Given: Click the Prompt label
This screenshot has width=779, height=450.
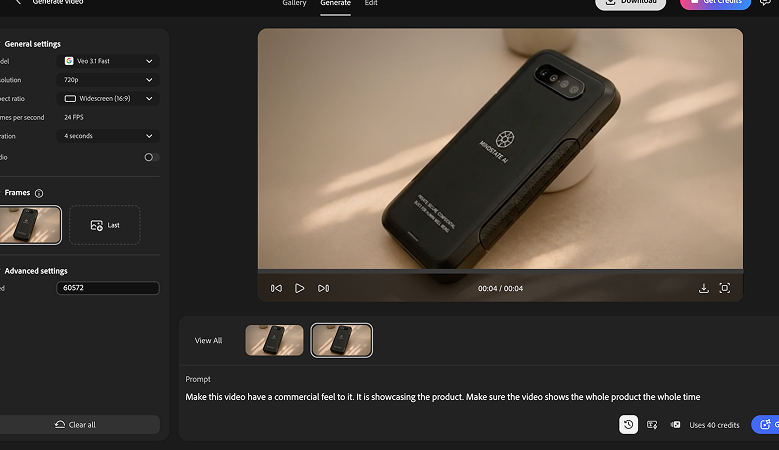Looking at the screenshot, I should (198, 379).
